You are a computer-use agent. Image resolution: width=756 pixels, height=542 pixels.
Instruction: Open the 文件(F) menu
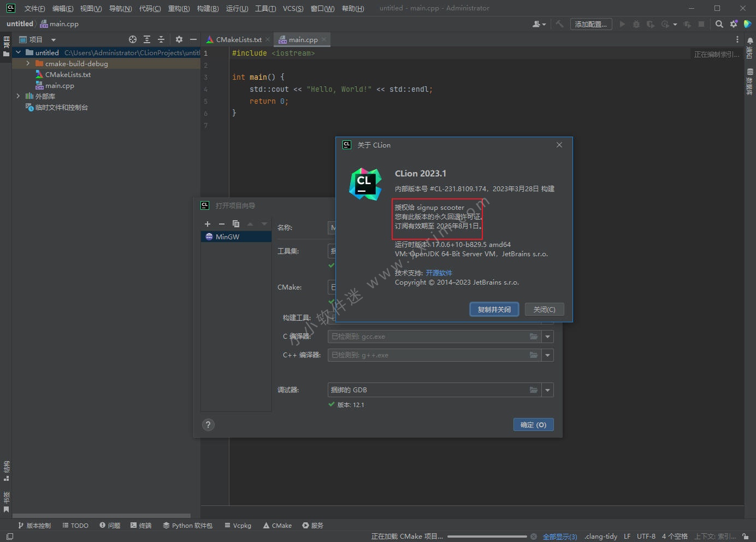pos(34,8)
